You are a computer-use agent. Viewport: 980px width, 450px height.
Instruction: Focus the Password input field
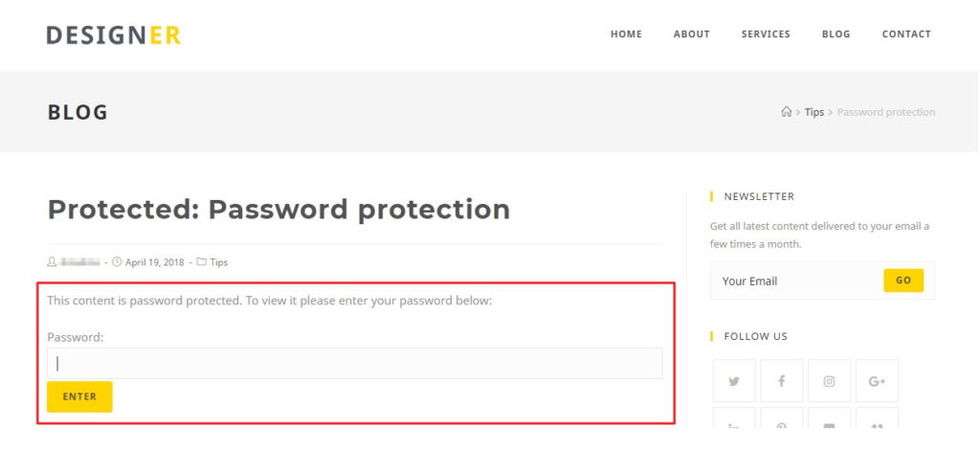pos(354,363)
